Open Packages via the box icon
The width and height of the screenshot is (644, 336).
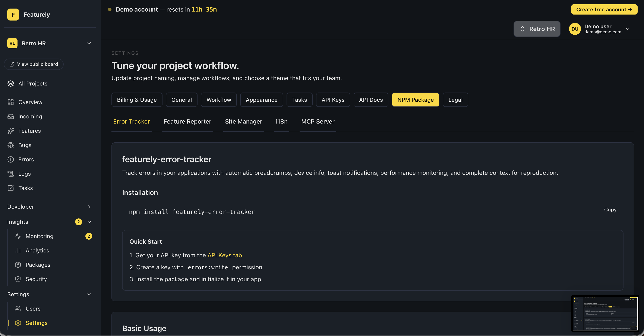click(18, 265)
